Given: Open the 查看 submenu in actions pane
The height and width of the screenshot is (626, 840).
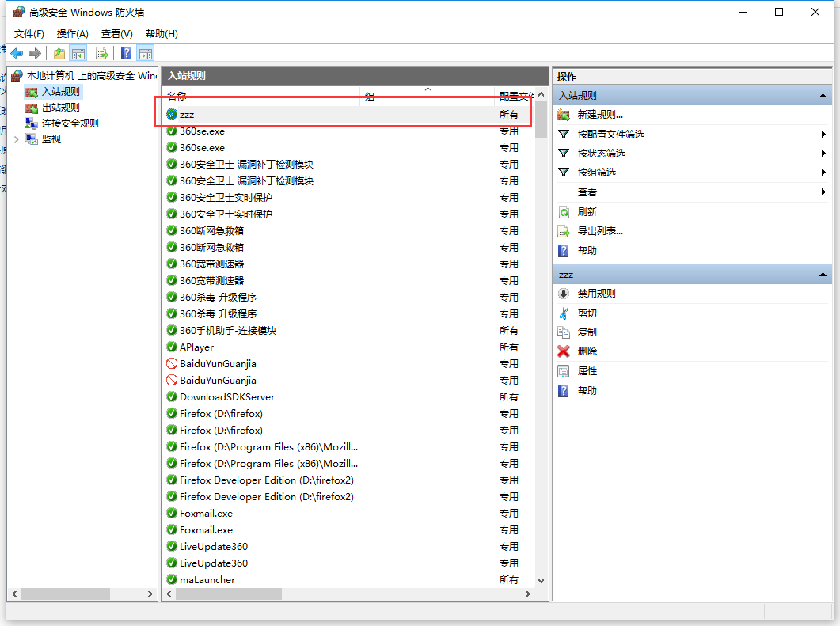Looking at the screenshot, I should click(x=692, y=192).
